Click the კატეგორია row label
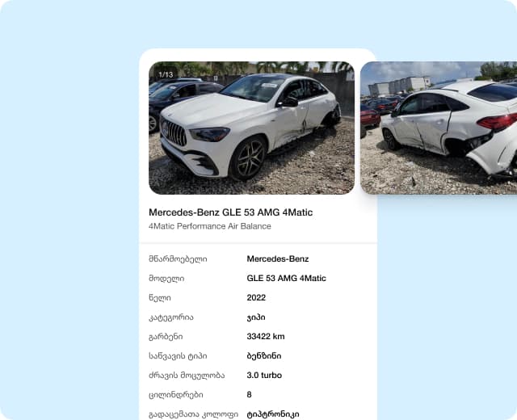The width and height of the screenshot is (517, 420). click(x=170, y=317)
